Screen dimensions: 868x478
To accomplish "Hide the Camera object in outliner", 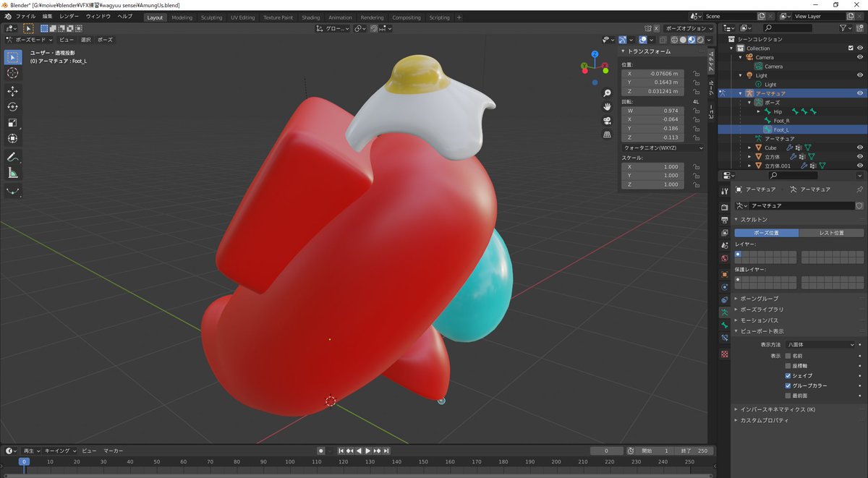I will coord(860,57).
